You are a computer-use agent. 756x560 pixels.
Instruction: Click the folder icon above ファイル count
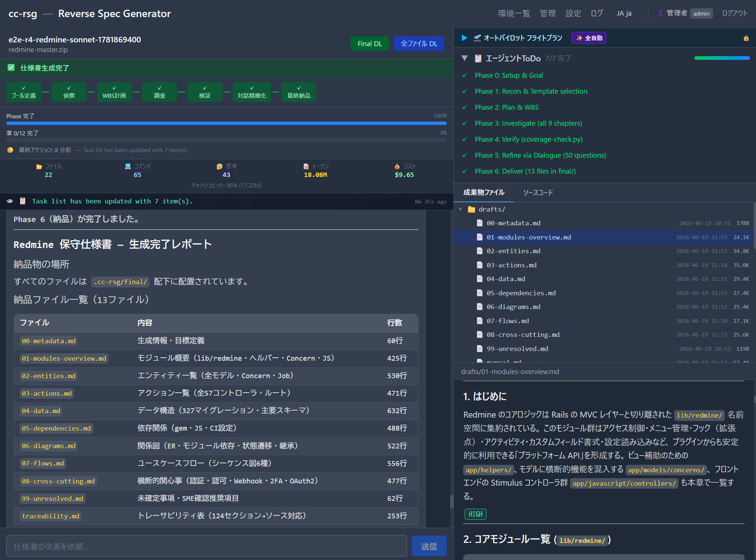(x=39, y=167)
